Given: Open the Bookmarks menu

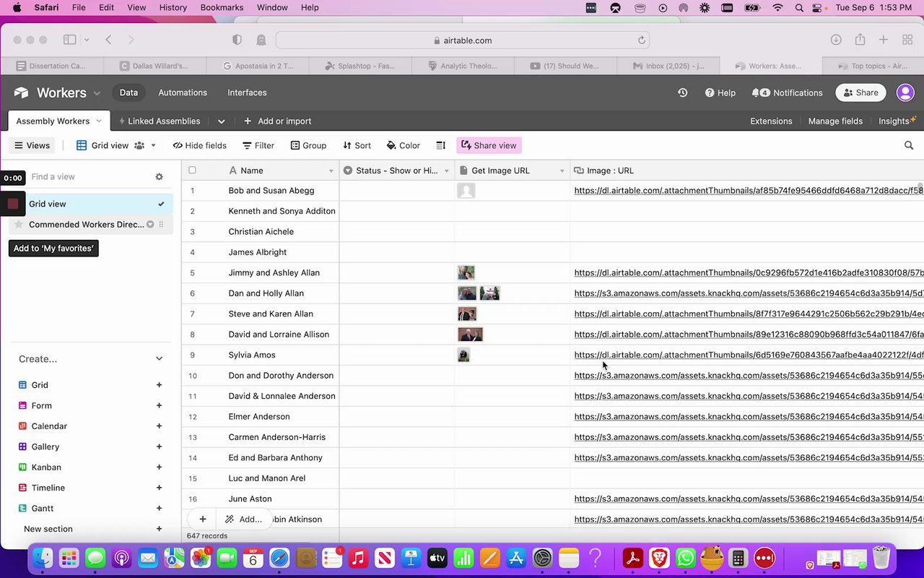Looking at the screenshot, I should [x=222, y=7].
